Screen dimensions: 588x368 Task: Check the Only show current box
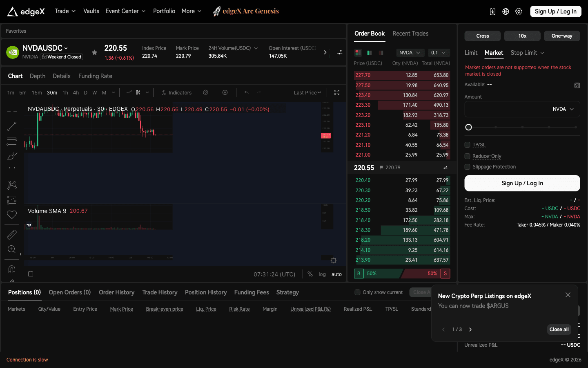[357, 292]
